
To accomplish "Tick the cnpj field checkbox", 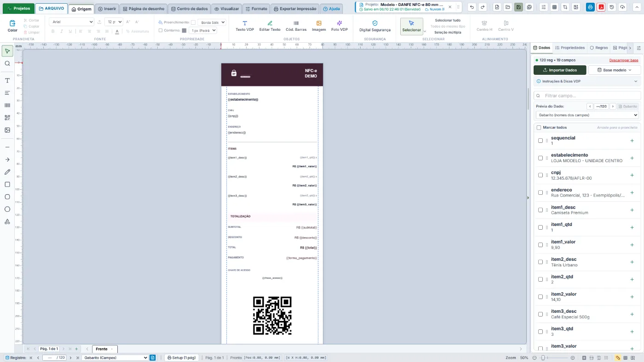I will (x=540, y=175).
